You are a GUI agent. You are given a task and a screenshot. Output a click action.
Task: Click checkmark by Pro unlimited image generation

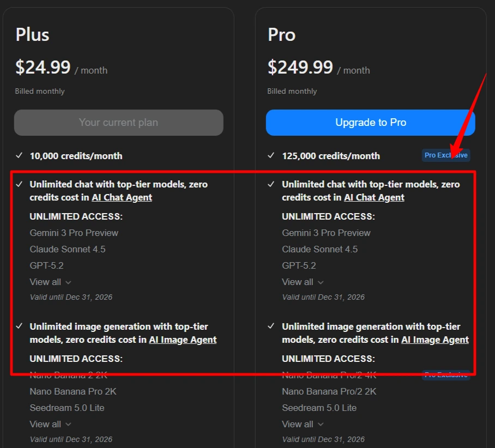point(271,326)
